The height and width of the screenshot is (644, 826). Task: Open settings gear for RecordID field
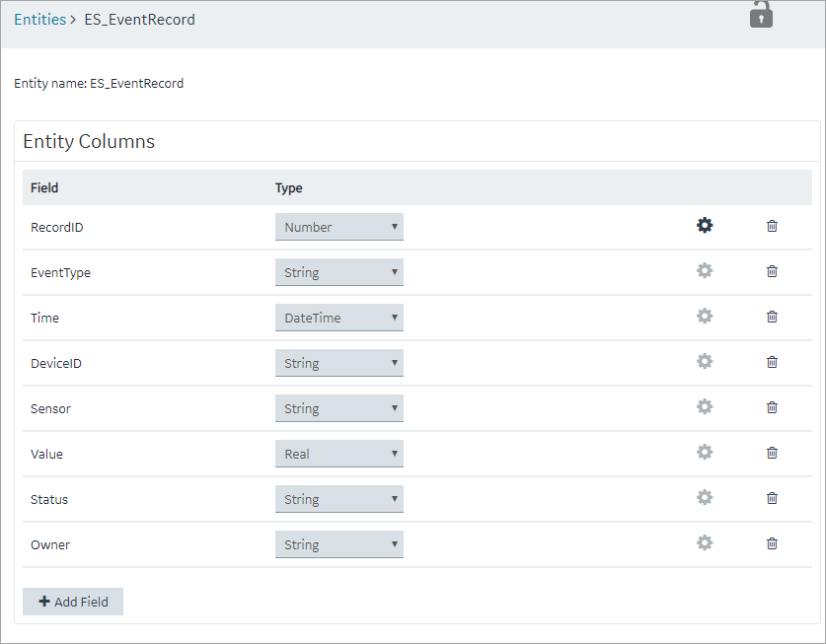coord(705,226)
